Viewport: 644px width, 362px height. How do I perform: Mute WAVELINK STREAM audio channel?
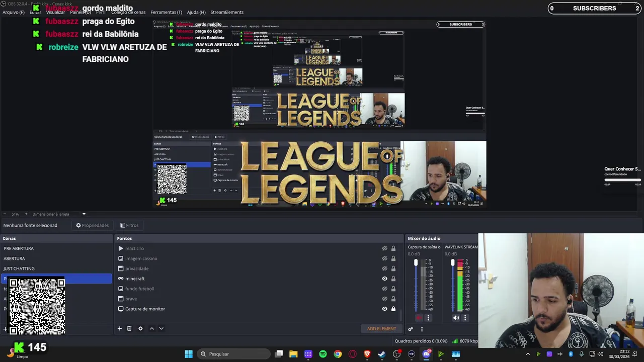pyautogui.click(x=456, y=318)
